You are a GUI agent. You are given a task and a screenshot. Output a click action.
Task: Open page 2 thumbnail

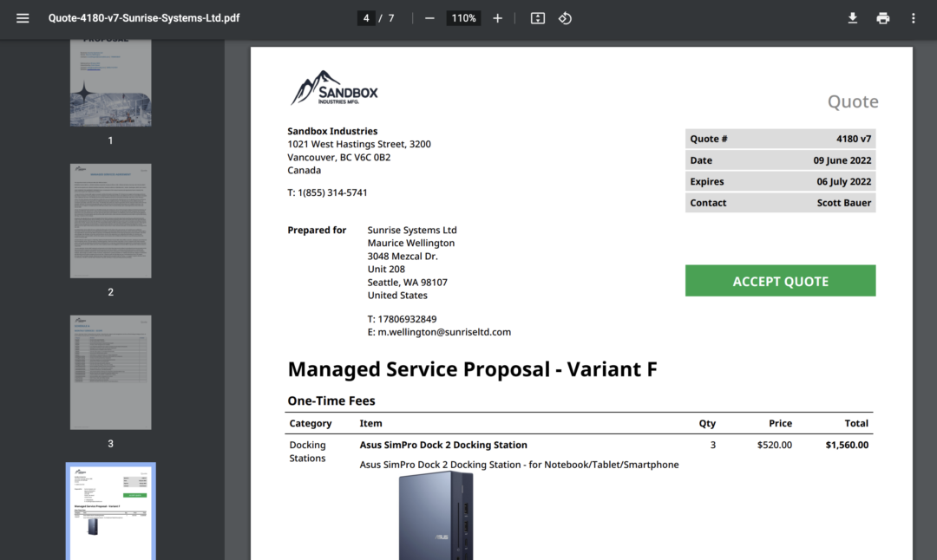point(110,221)
